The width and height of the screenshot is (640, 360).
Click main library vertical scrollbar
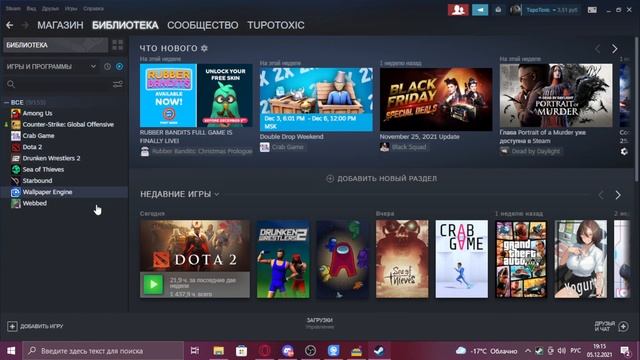(x=637, y=108)
